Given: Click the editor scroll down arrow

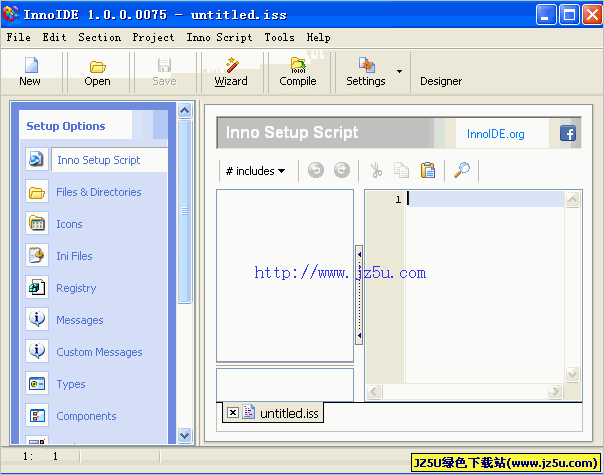Looking at the screenshot, I should (572, 374).
